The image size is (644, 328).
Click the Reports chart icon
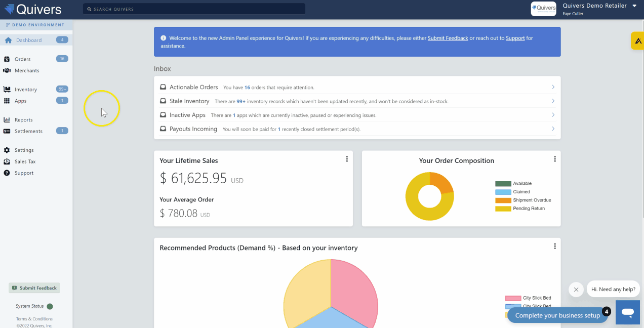tap(7, 120)
